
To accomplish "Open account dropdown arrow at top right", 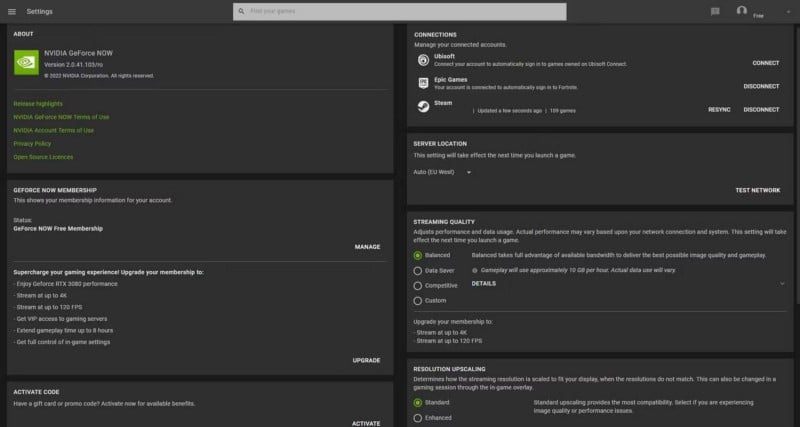I will (x=788, y=11).
